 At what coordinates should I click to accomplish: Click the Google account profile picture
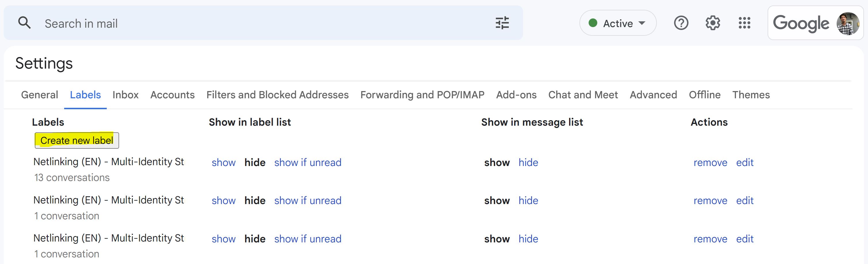tap(848, 24)
